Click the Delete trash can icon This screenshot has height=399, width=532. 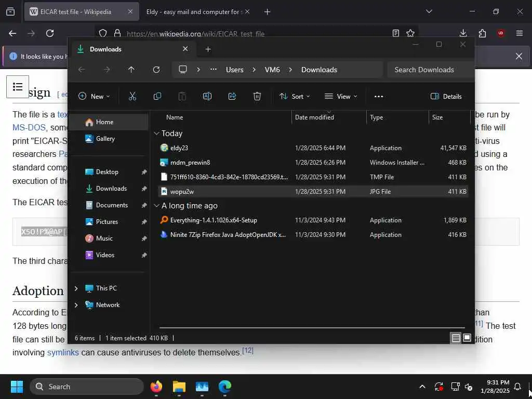click(257, 96)
